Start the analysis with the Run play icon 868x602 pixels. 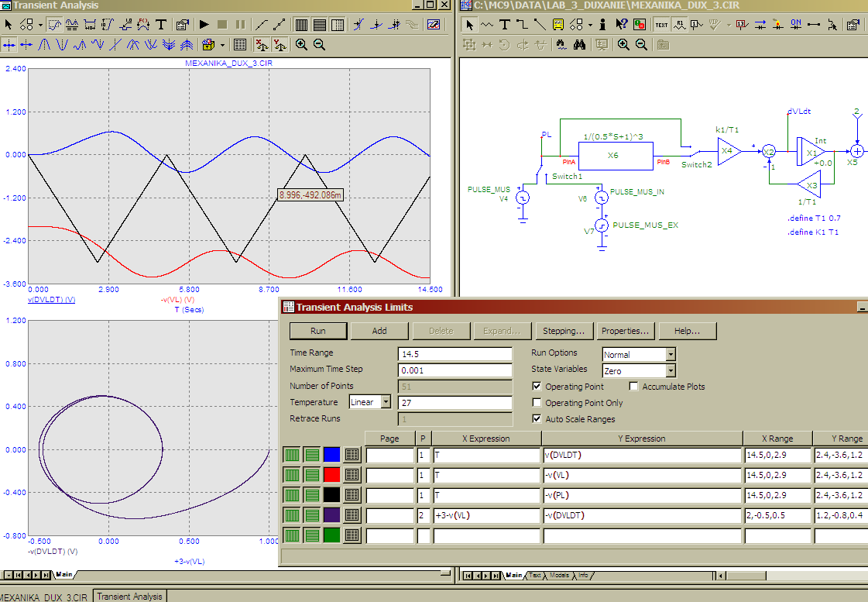204,24
